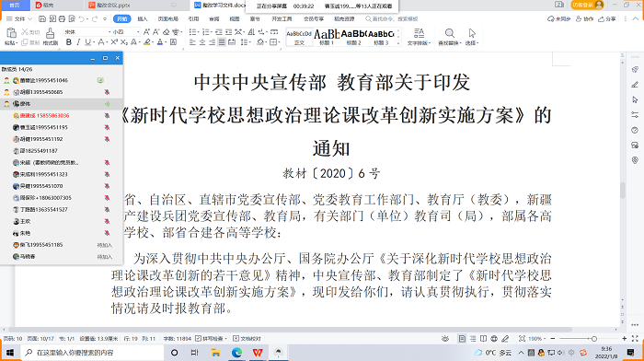Image resolution: width=644 pixels, height=361 pixels.
Task: Open the Review ribbon tab
Action: click(214, 19)
